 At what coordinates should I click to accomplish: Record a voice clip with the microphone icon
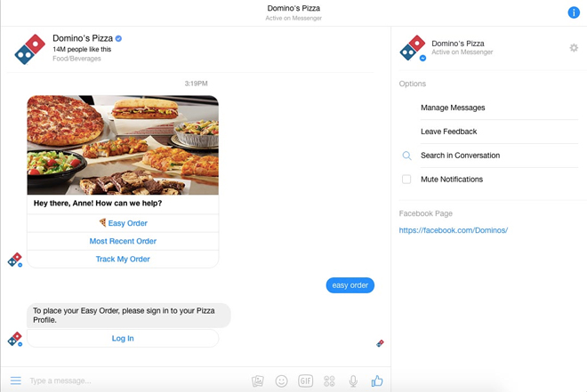tap(353, 381)
